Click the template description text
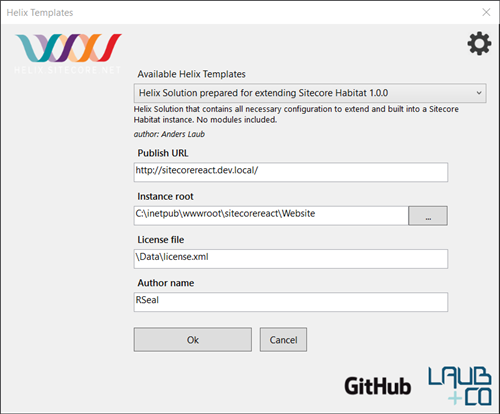The width and height of the screenshot is (500, 414). click(x=296, y=114)
